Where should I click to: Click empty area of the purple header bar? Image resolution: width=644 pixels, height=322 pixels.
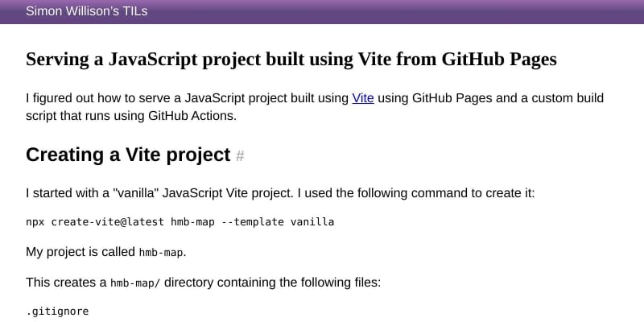(x=402, y=11)
